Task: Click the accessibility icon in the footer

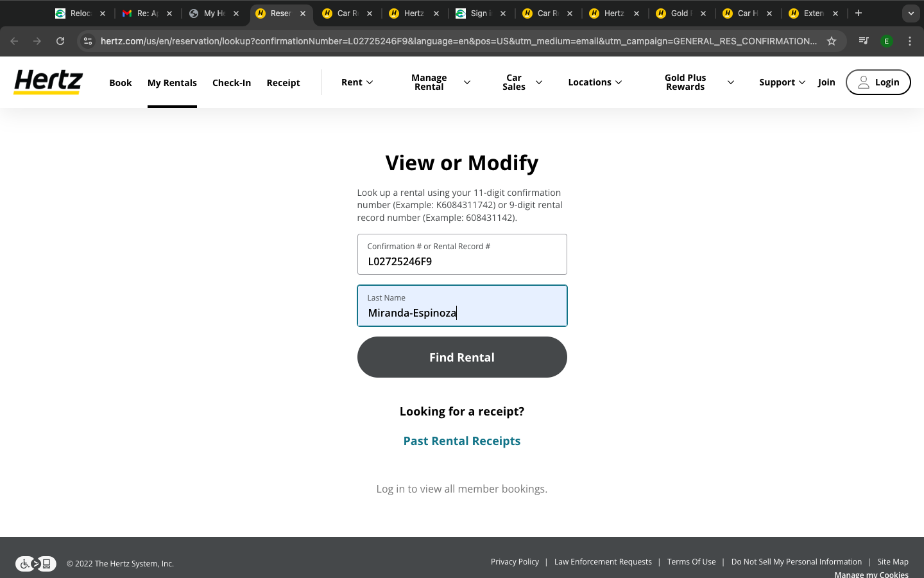Action: (x=36, y=564)
